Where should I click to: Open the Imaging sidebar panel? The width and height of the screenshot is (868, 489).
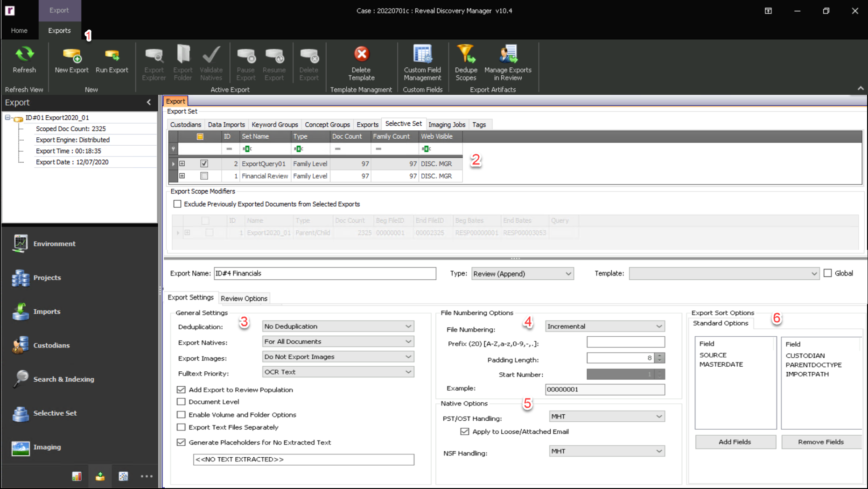[x=47, y=447]
